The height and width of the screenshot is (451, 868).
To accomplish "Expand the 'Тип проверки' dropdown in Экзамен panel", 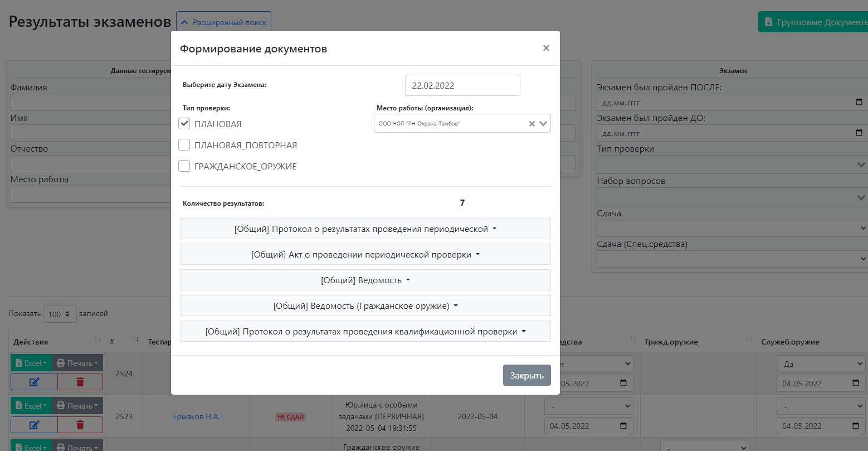I will click(860, 164).
